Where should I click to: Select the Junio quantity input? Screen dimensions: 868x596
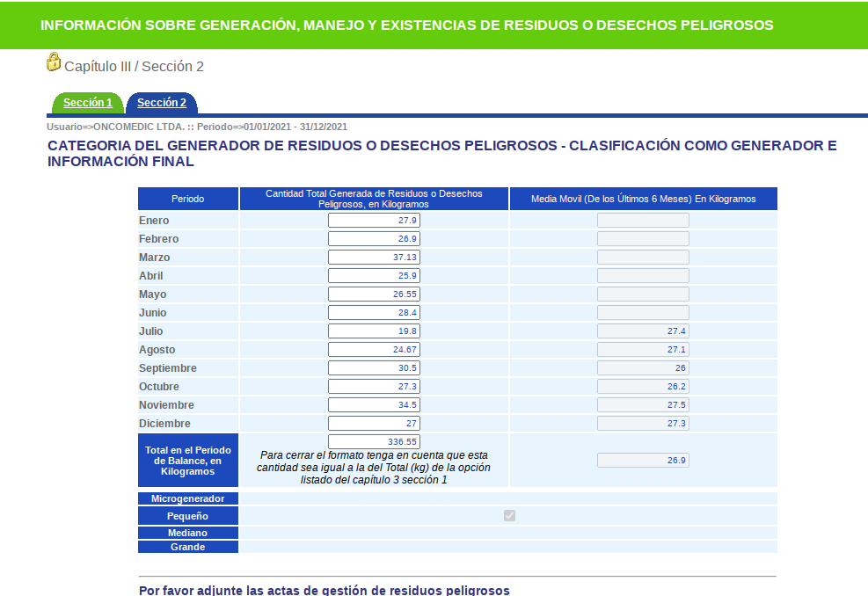pos(374,313)
